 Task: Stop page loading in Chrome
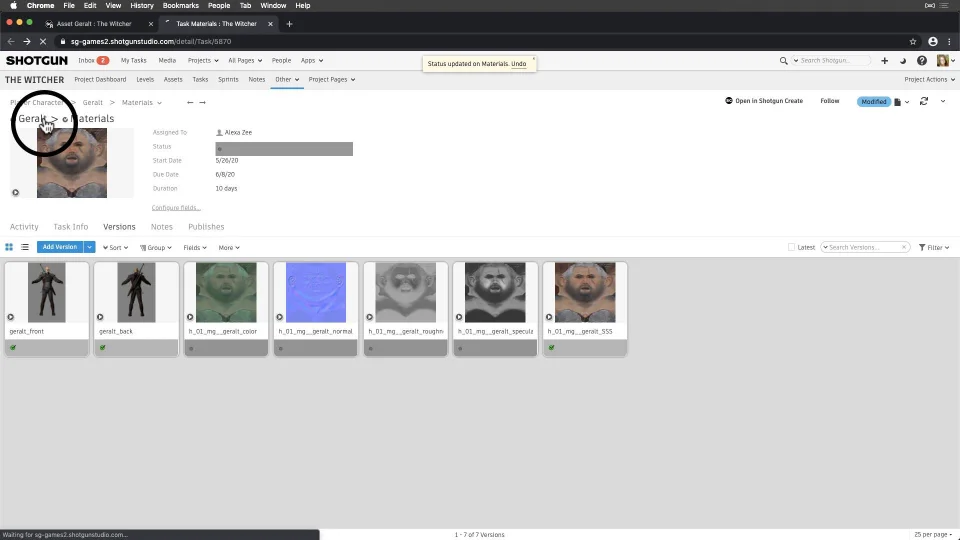pyautogui.click(x=43, y=42)
